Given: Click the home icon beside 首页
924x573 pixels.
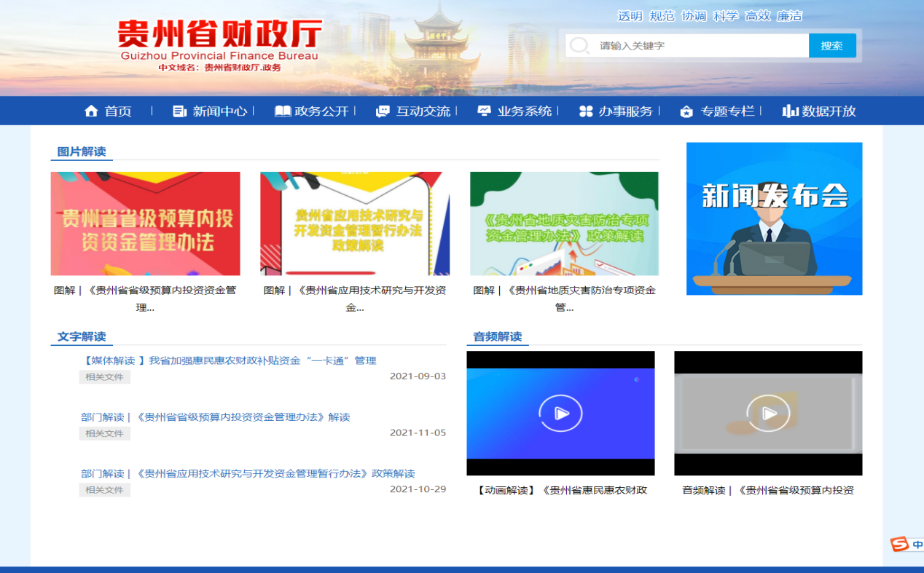Looking at the screenshot, I should pos(91,111).
